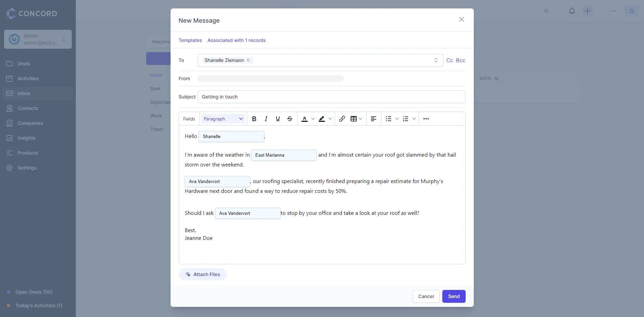644x317 pixels.
Task: Open the Paragraph style dropdown
Action: tap(223, 119)
